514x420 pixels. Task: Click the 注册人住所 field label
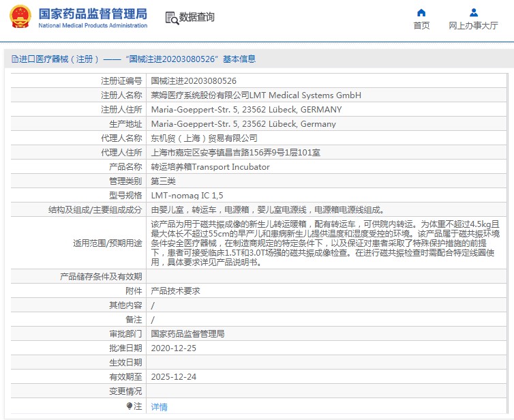pos(121,110)
